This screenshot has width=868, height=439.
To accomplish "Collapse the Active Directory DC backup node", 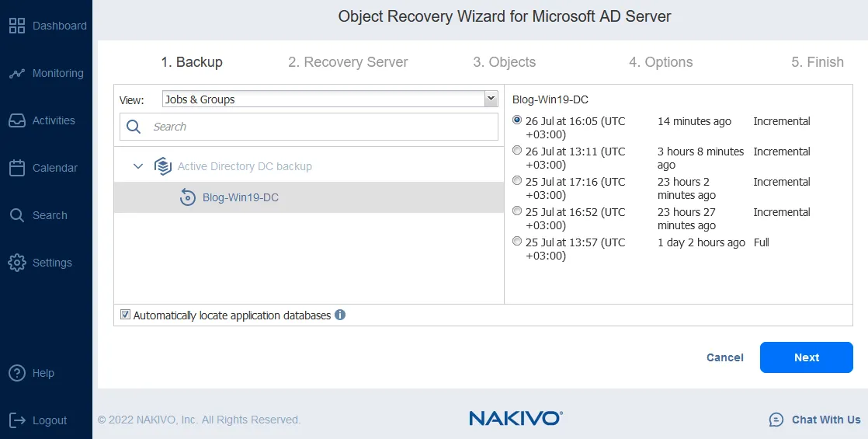I will point(138,166).
